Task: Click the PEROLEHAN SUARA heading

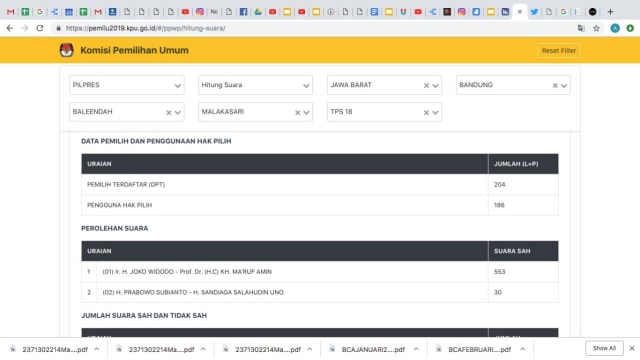Action: (115, 229)
